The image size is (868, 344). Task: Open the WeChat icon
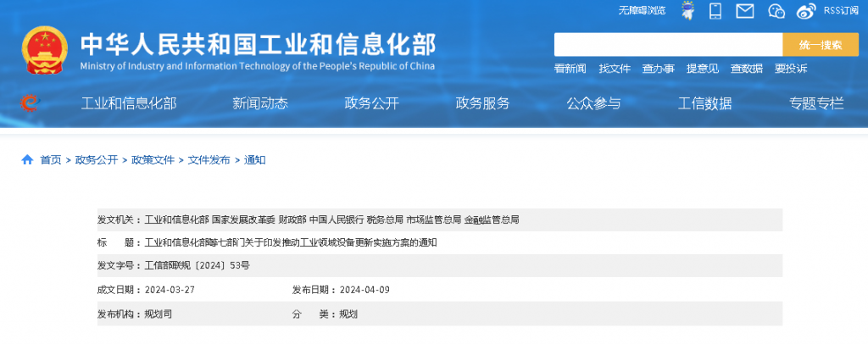pyautogui.click(x=776, y=10)
